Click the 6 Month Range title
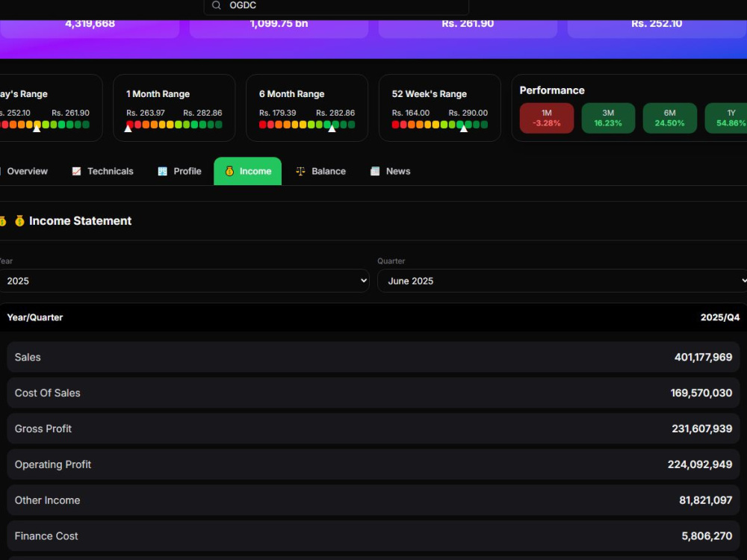Image resolution: width=747 pixels, height=560 pixels. (291, 94)
